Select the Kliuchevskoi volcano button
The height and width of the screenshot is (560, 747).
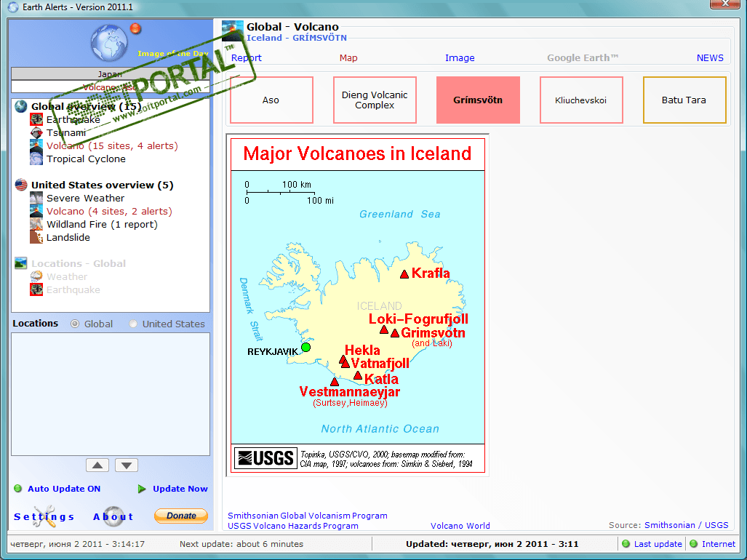(x=581, y=100)
